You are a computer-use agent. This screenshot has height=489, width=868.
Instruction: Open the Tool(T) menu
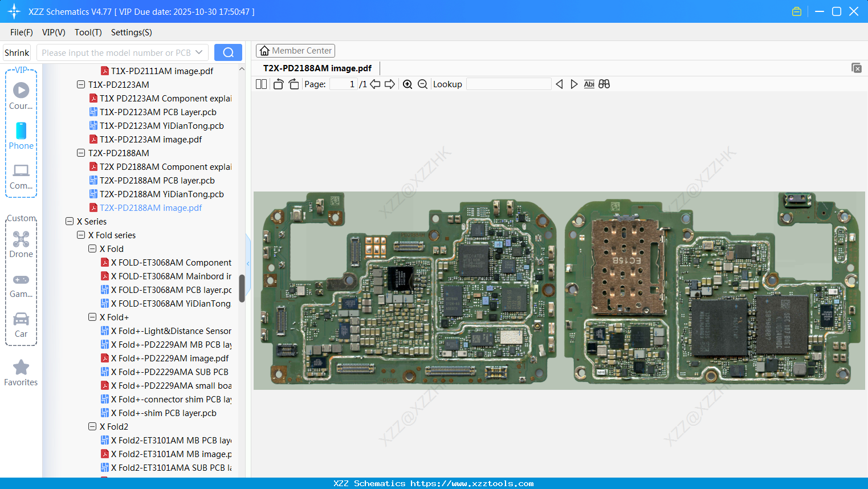88,32
